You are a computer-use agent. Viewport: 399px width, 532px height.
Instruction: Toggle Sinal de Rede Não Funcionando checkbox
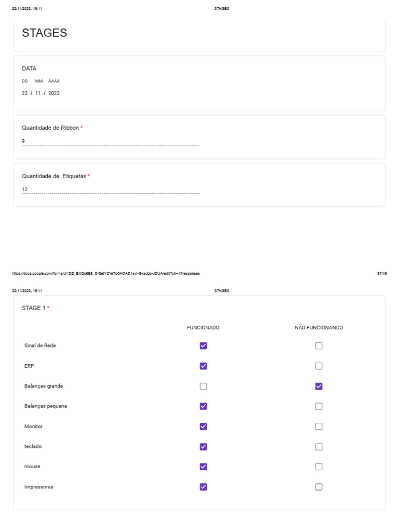318,345
